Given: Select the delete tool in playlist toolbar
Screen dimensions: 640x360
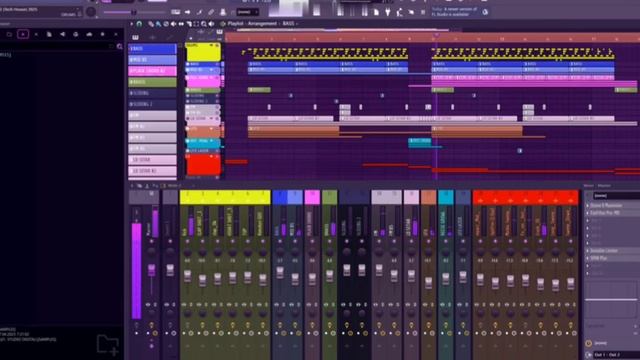Looking at the screenshot, I should tap(166, 24).
